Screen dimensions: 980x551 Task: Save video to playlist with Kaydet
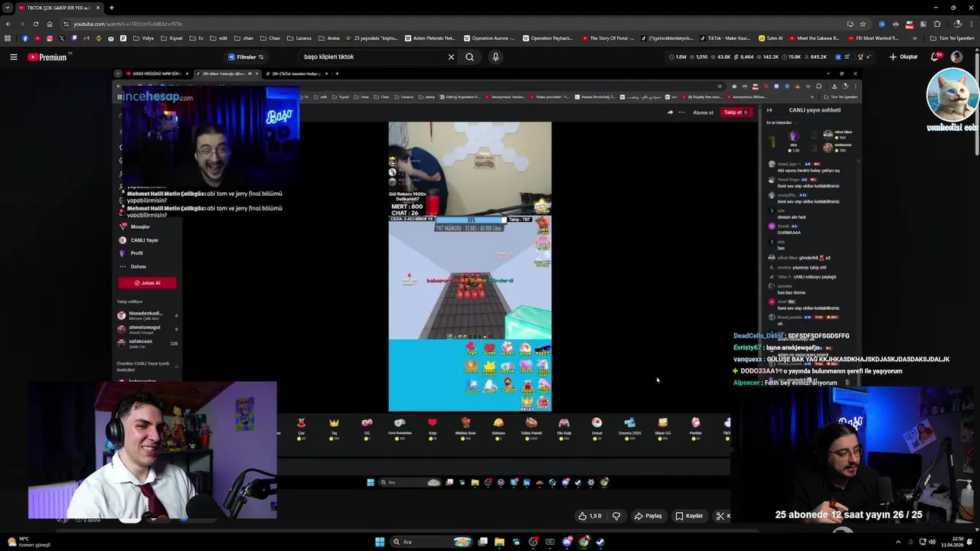pyautogui.click(x=689, y=516)
